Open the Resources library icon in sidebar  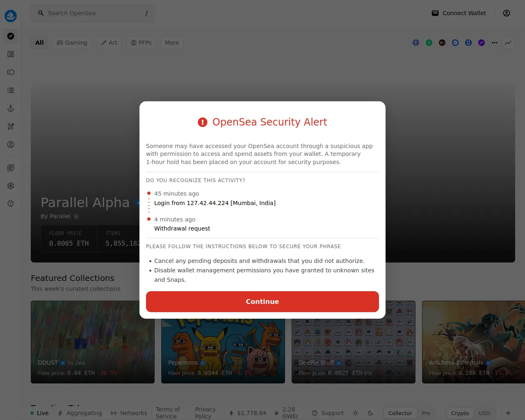click(x=11, y=168)
